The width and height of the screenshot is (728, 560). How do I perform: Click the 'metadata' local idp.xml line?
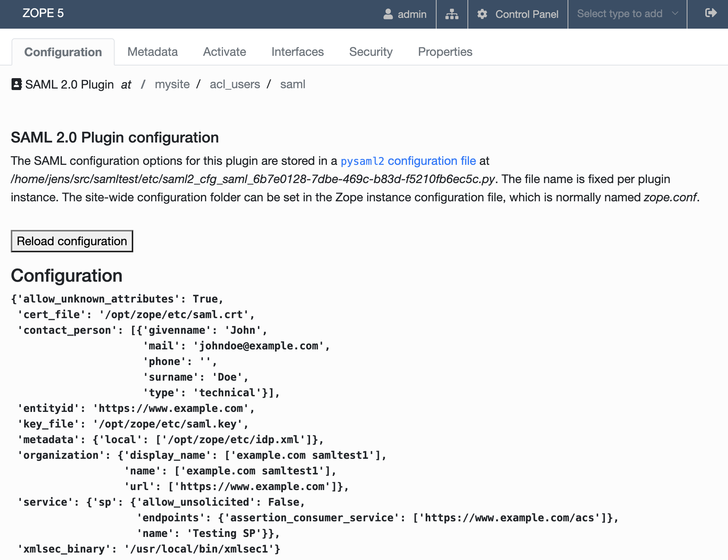tap(170, 440)
